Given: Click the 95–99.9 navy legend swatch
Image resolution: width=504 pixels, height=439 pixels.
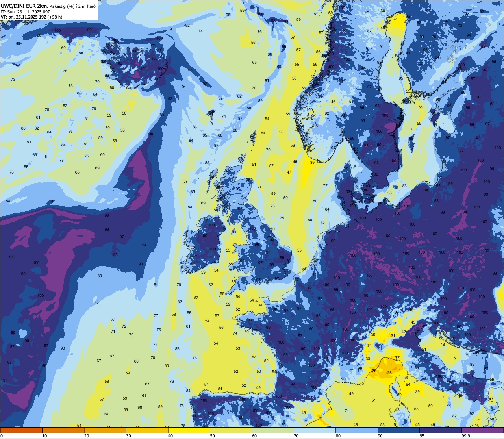Looking at the screenshot, I should point(441,430).
